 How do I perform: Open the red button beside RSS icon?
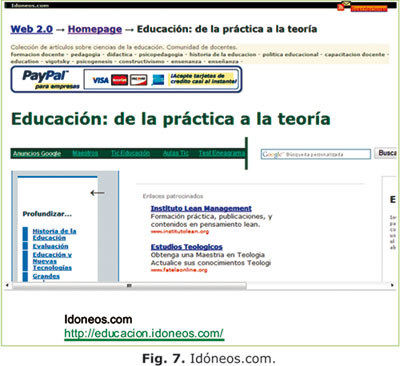click(x=369, y=9)
